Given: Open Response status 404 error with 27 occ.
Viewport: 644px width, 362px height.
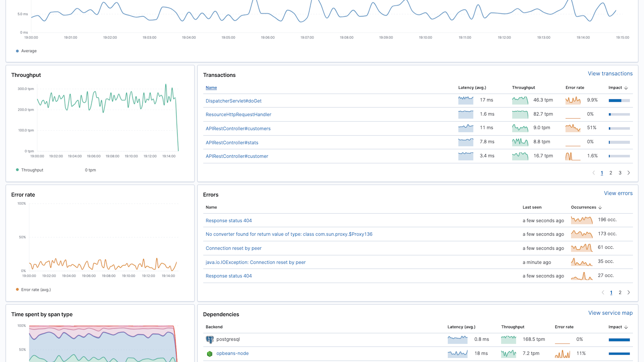Looking at the screenshot, I should point(229,276).
